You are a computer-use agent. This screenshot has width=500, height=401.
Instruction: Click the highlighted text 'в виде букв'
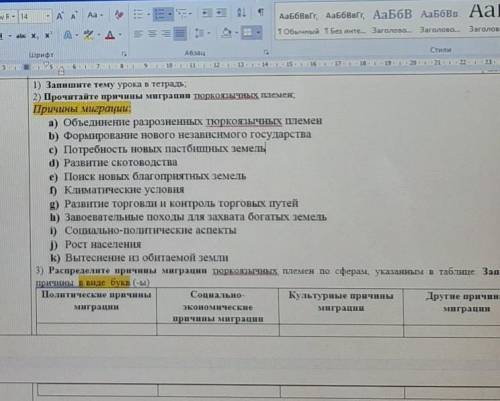pos(104,282)
